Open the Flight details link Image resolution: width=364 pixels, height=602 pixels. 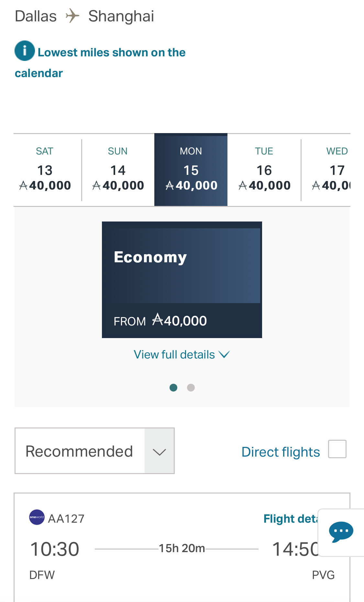[x=290, y=519]
